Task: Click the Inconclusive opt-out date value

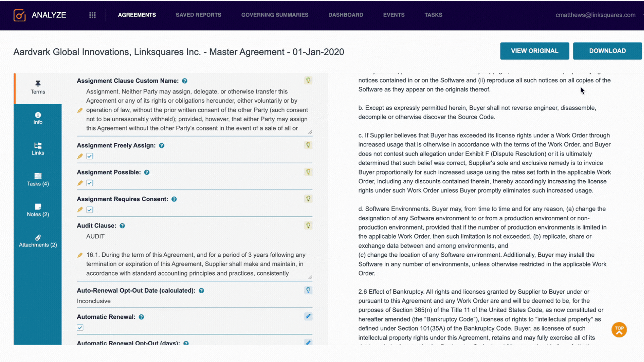Action: [x=94, y=301]
